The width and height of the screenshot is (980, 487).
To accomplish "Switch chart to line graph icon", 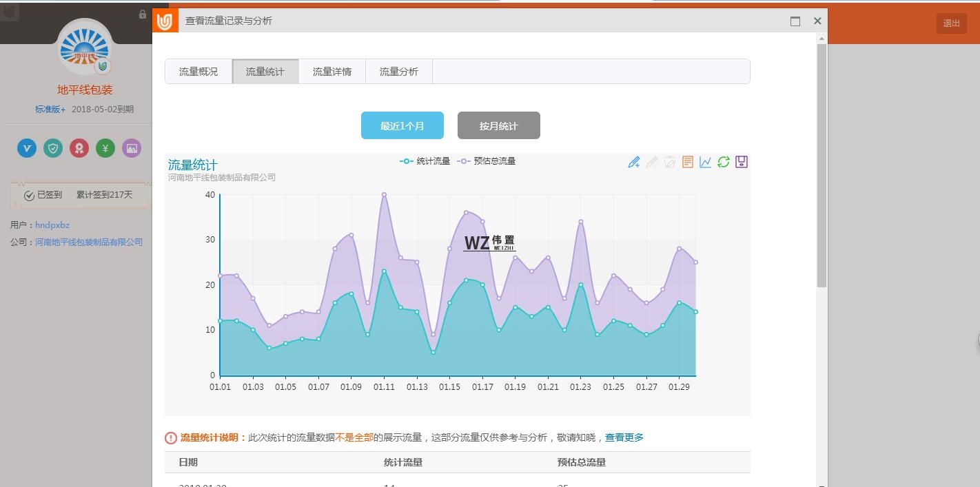I will tap(705, 162).
